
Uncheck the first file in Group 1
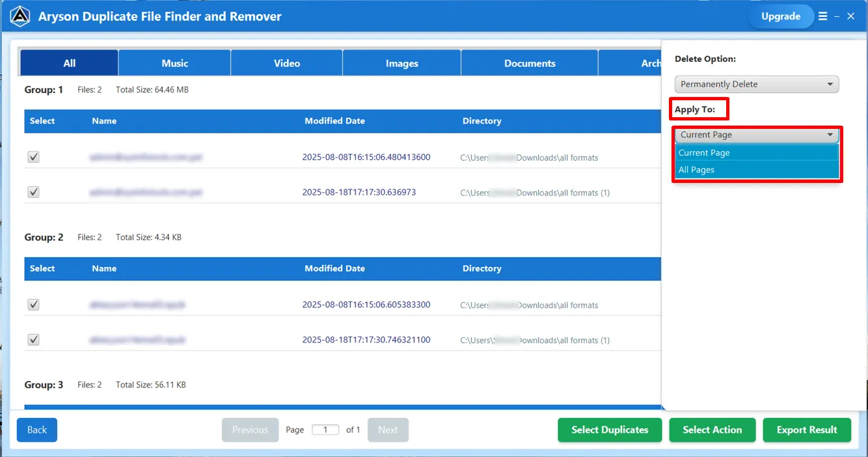coord(33,156)
